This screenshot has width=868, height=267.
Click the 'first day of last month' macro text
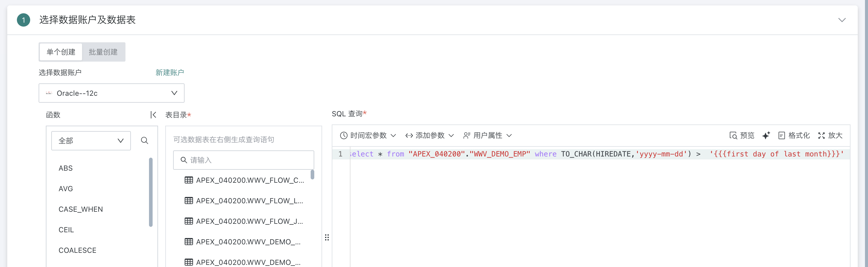click(x=777, y=154)
